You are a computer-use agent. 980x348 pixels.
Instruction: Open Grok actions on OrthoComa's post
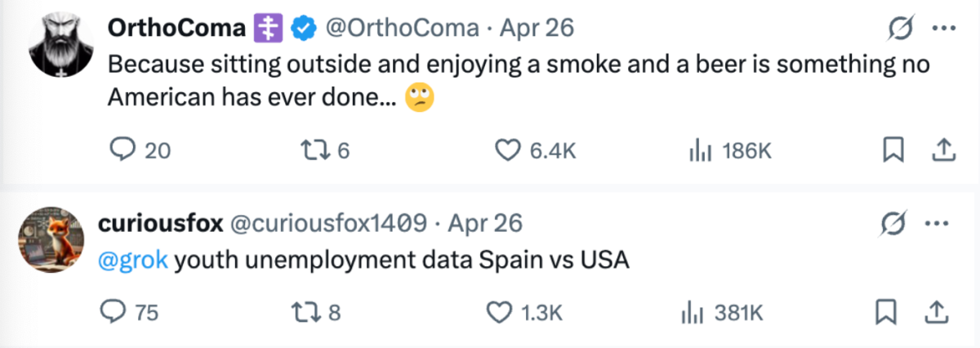click(x=900, y=29)
